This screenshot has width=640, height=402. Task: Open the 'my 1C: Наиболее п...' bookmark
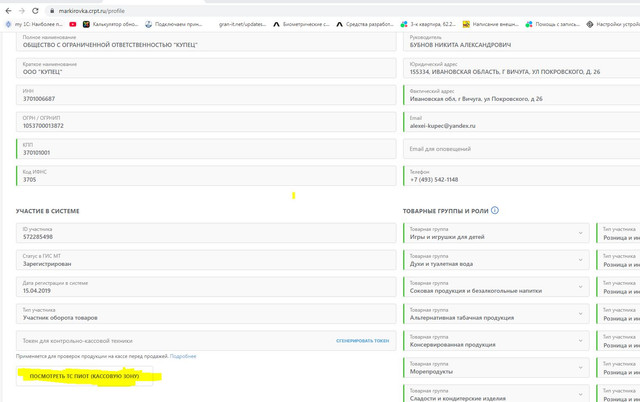34,24
